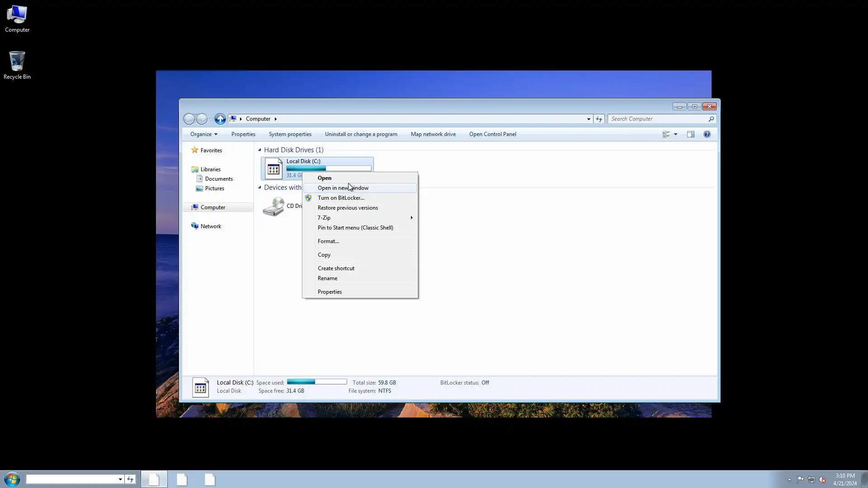The width and height of the screenshot is (868, 488).
Task: Click the refresh icon beside address bar
Action: click(x=599, y=119)
